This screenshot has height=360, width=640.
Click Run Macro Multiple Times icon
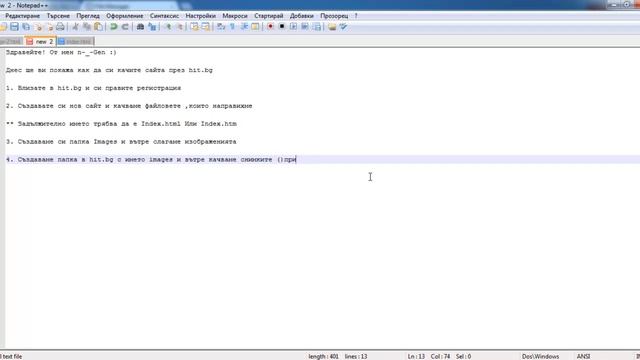(305, 27)
